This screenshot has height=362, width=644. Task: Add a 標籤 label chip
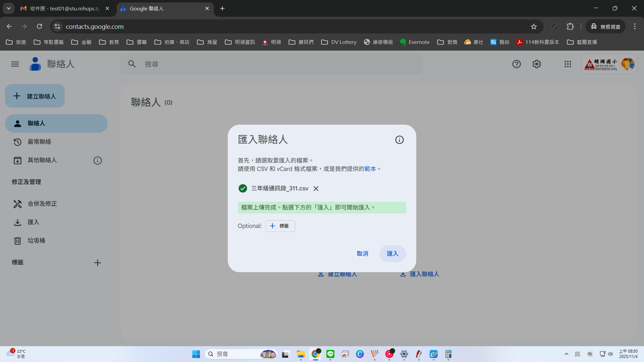pyautogui.click(x=280, y=226)
